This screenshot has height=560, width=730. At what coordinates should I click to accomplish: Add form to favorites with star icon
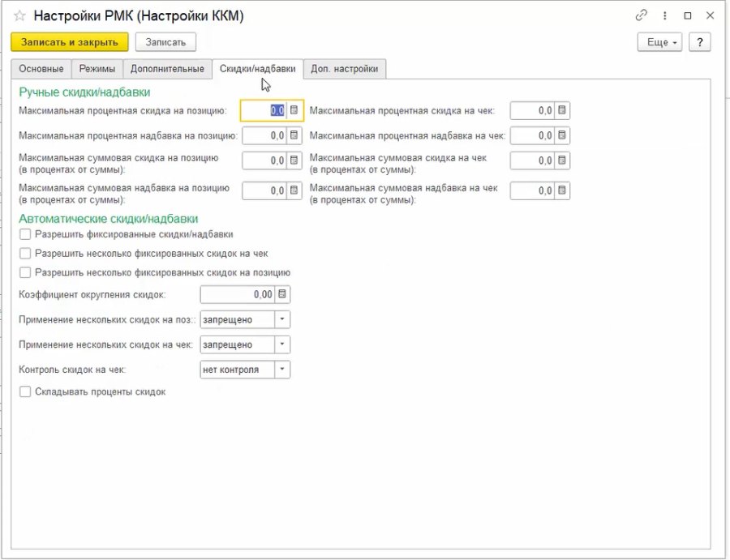click(19, 16)
